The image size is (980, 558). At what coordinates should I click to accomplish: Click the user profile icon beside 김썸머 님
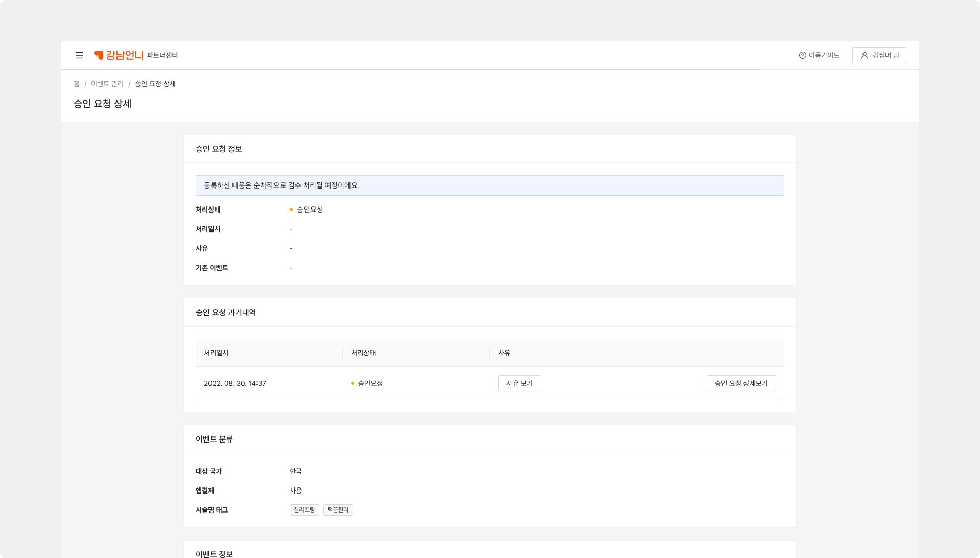point(864,55)
